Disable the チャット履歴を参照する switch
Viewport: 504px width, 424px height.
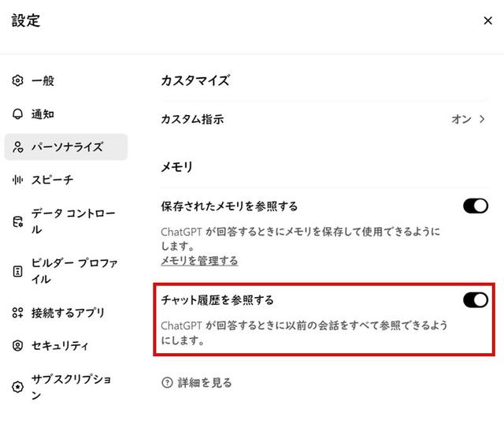[476, 299]
